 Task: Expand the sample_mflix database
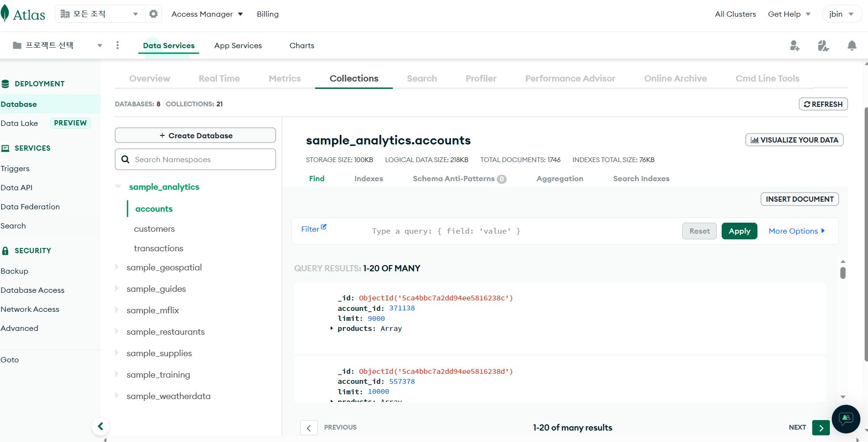(117, 310)
